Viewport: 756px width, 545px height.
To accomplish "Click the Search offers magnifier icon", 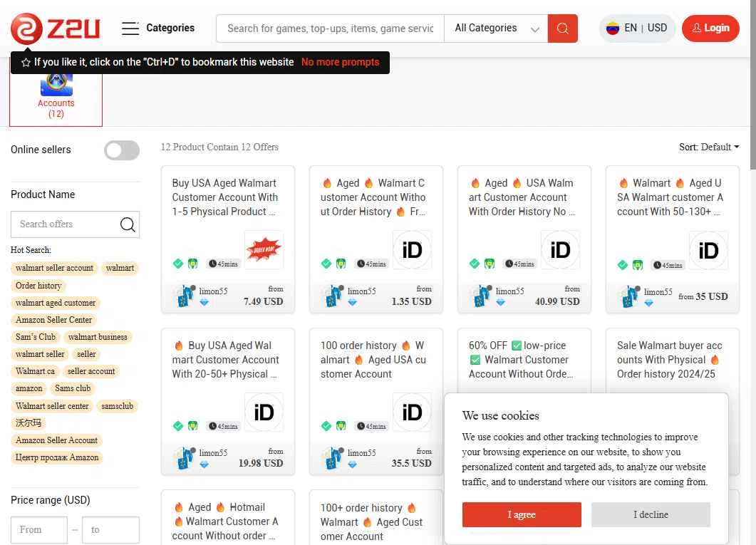I will [128, 224].
